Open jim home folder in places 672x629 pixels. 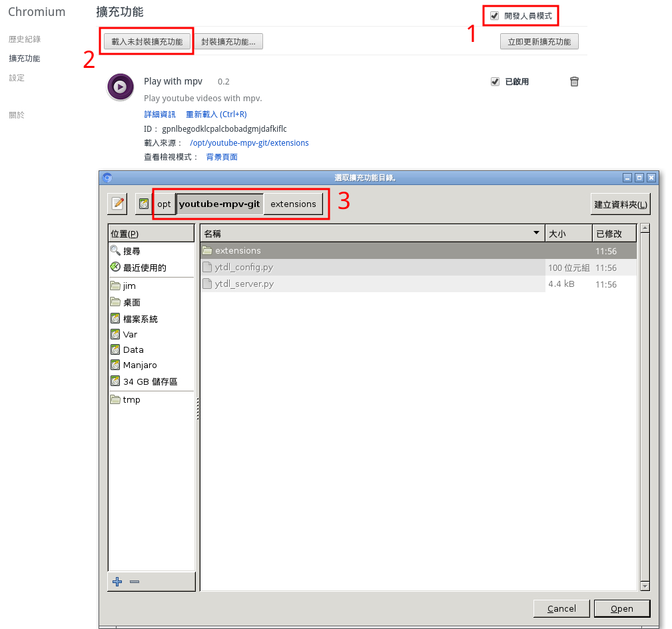click(x=152, y=286)
